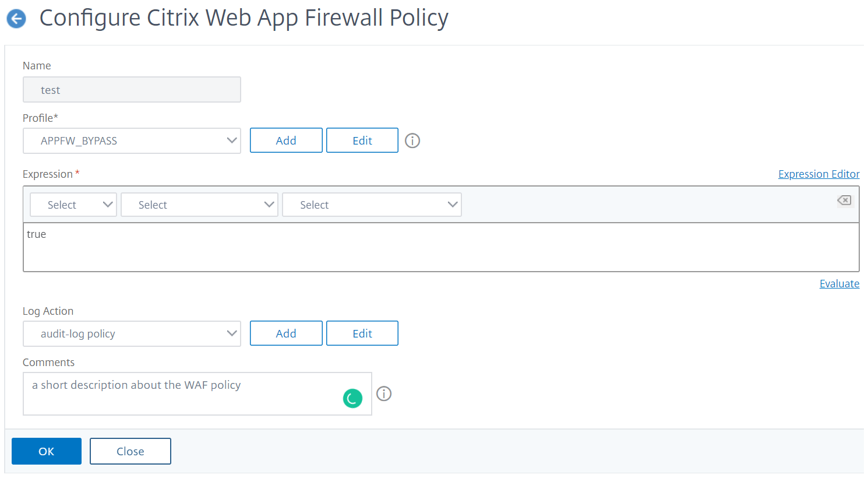The width and height of the screenshot is (868, 478).
Task: Click Edit button next to Profile
Action: (362, 140)
